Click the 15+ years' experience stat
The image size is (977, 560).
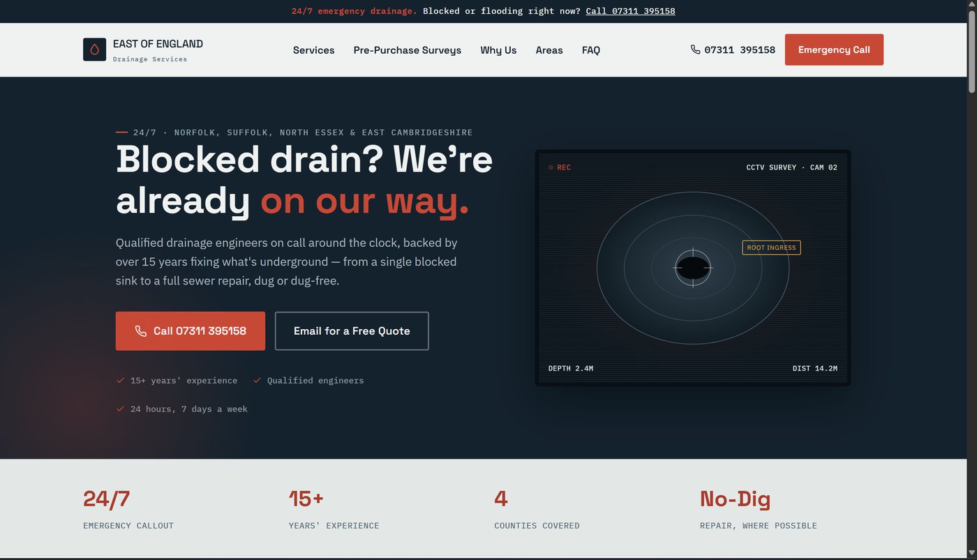point(334,510)
